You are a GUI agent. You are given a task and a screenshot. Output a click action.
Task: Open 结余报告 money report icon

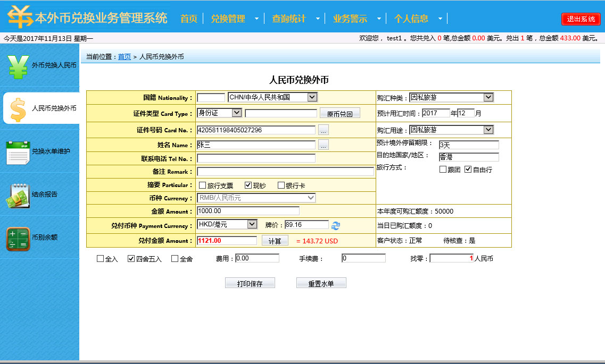18,196
